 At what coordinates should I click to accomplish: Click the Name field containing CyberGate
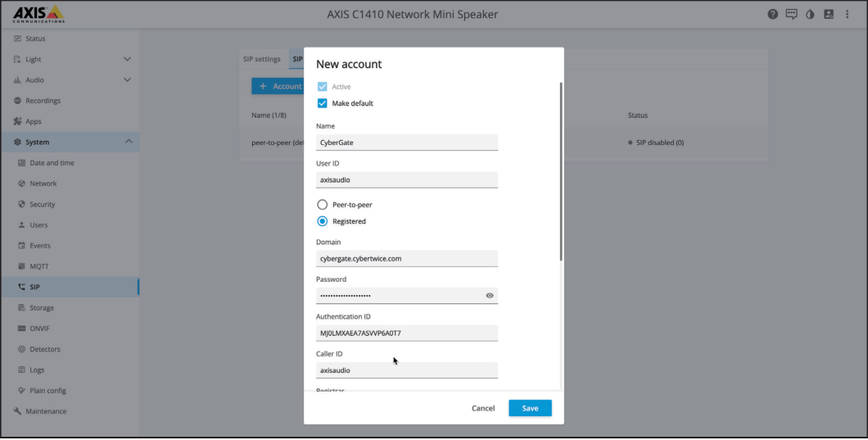click(407, 143)
